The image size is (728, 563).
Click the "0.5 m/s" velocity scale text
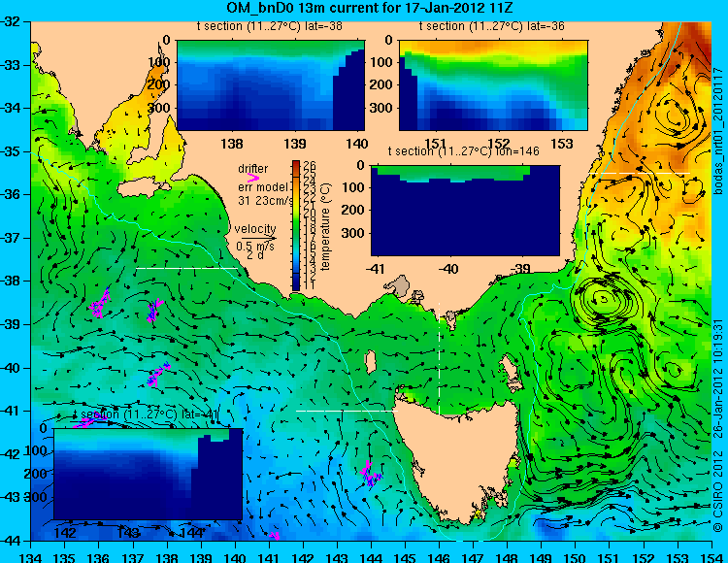(255, 246)
